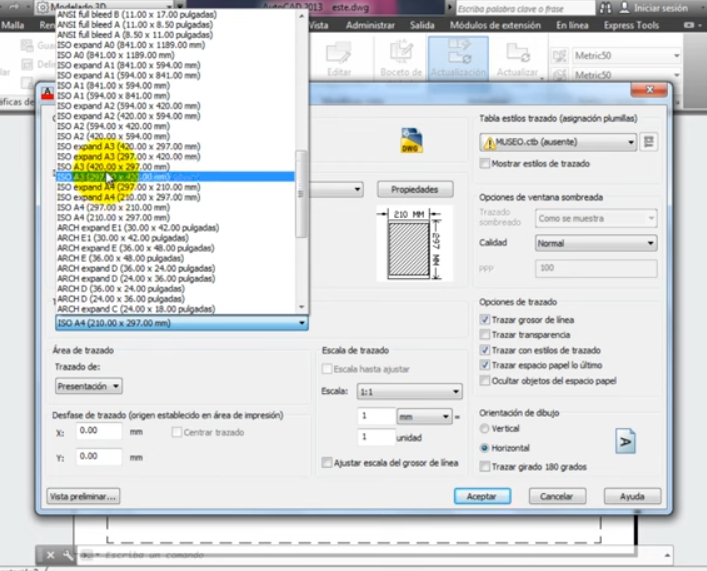Click the Boceto de ribbon icon
The image size is (707, 571).
[401, 52]
